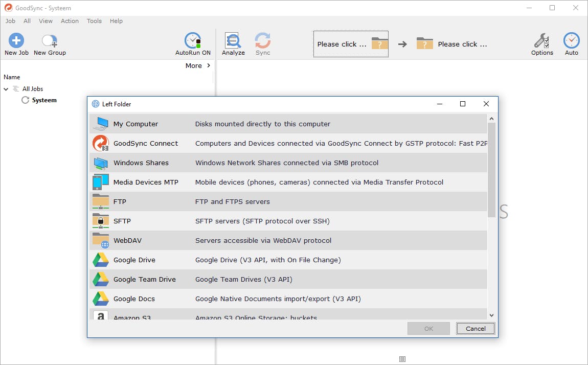Select the SFTP locked folder icon

pos(101,221)
